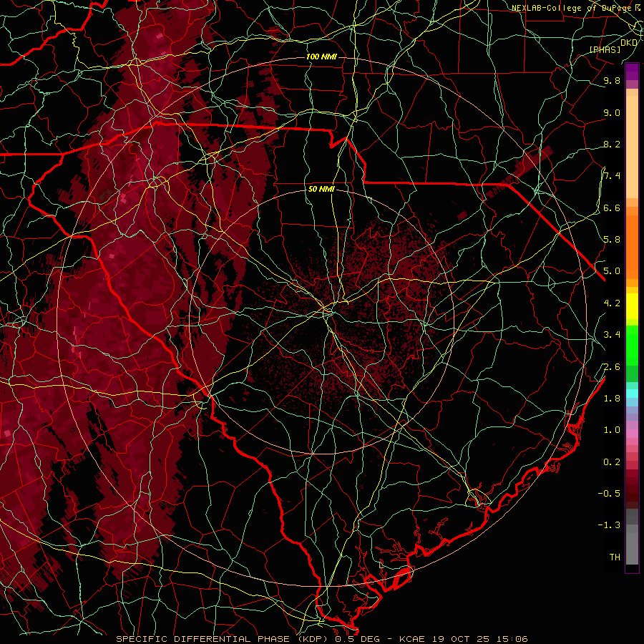This screenshot has height=644, width=644.
Task: Click the 5.0 value on the color scale
Action: pyautogui.click(x=612, y=271)
